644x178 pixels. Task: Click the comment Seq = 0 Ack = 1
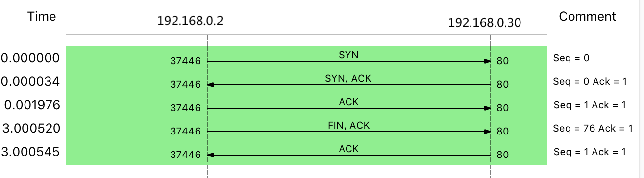point(590,81)
